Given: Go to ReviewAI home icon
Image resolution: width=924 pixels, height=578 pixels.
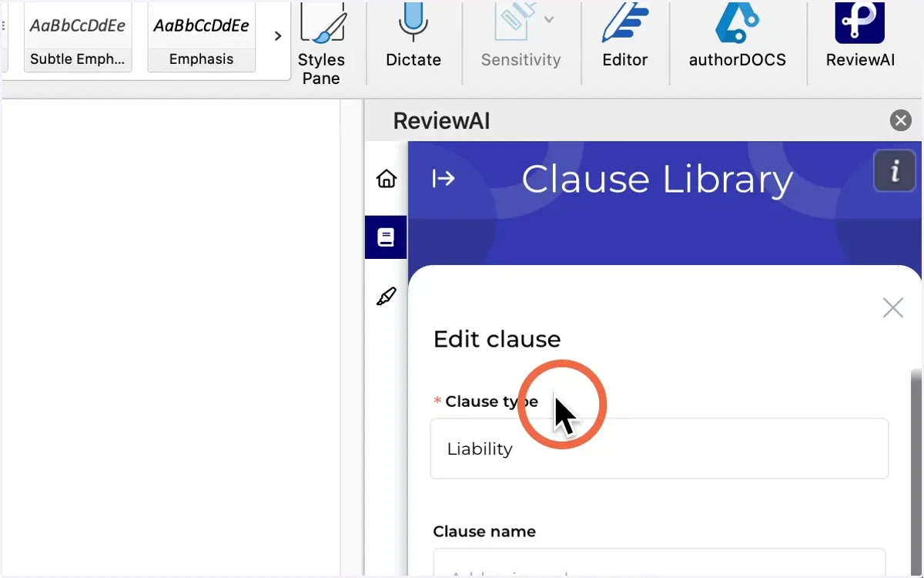Looking at the screenshot, I should [x=387, y=179].
